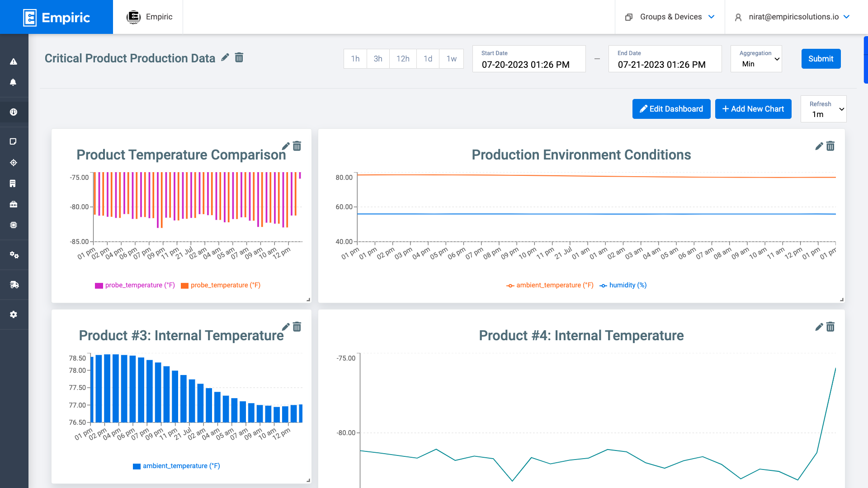Toggle humidity (%) series in legend

coord(623,285)
